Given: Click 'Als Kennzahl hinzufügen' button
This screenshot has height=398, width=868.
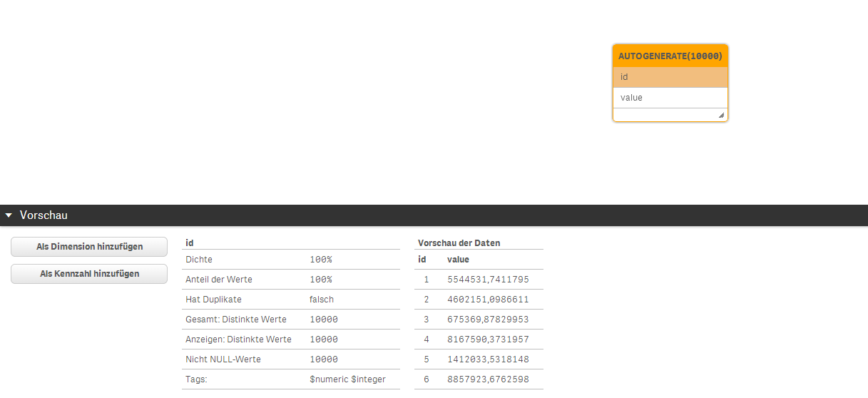Looking at the screenshot, I should coord(89,274).
